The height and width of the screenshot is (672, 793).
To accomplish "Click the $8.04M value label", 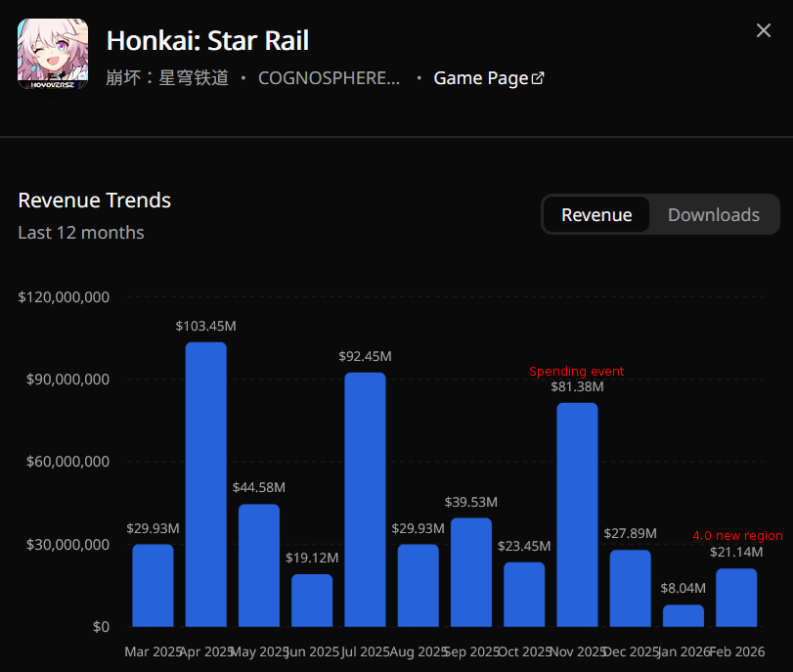I will point(683,588).
